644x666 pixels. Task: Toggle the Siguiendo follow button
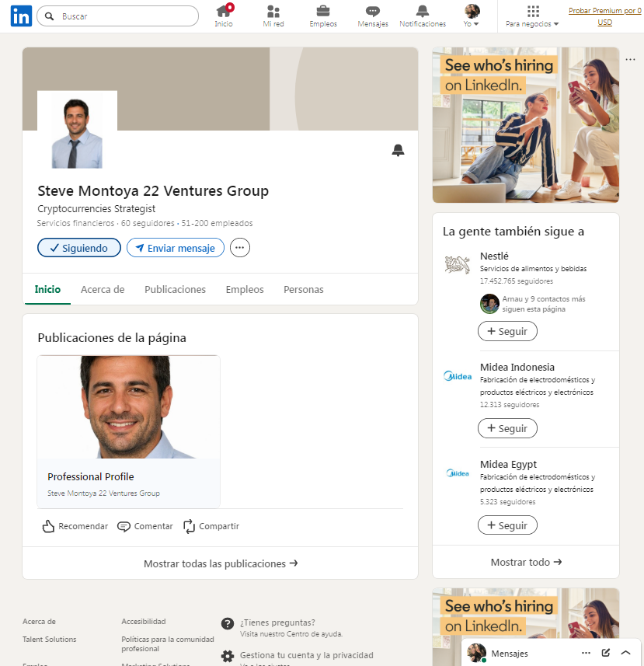tap(79, 248)
